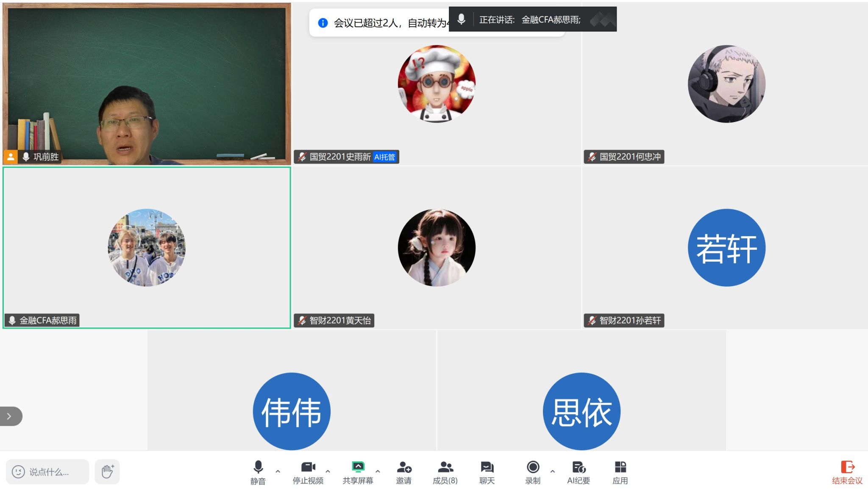Click the raise hand icon
Viewport: 868px width, 494px height.
[107, 472]
